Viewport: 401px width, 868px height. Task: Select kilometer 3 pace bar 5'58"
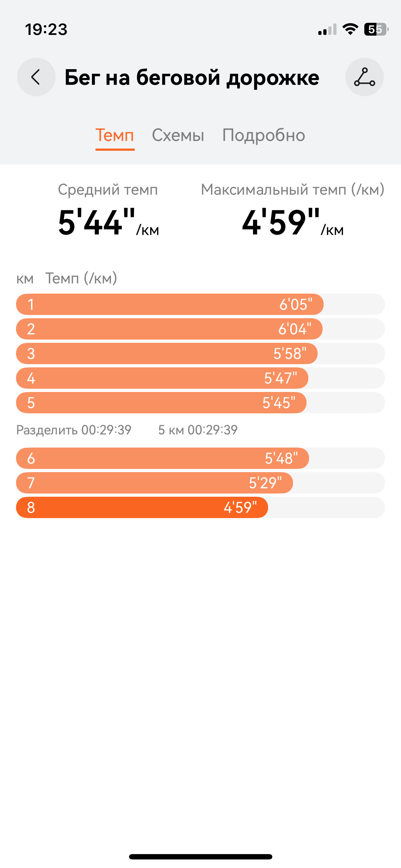pos(200,353)
